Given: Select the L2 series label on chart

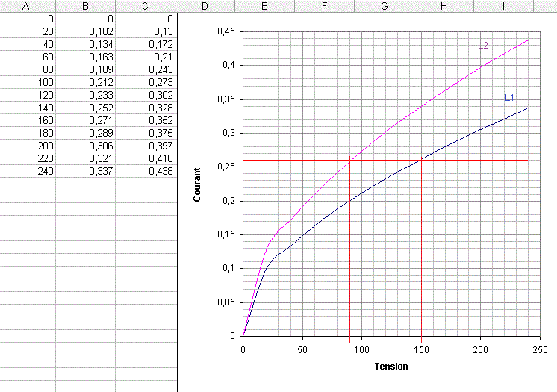Looking at the screenshot, I should pyautogui.click(x=483, y=45).
